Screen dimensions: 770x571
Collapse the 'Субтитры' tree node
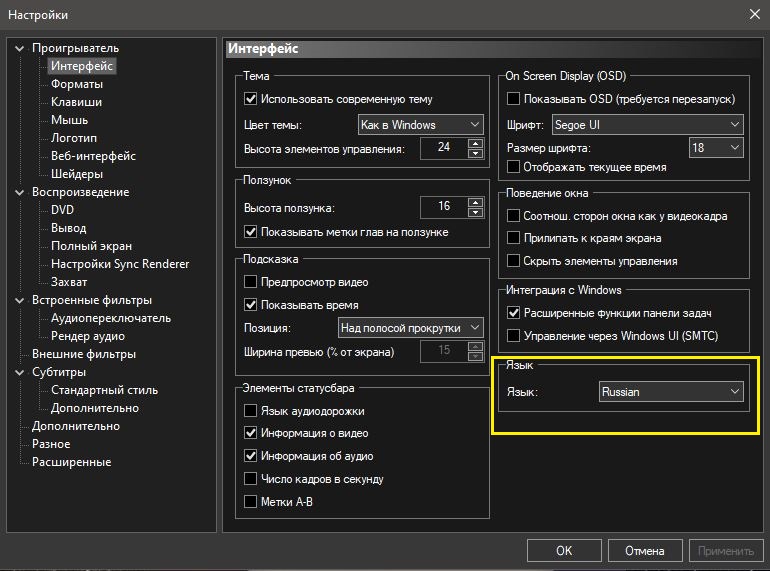coord(20,372)
